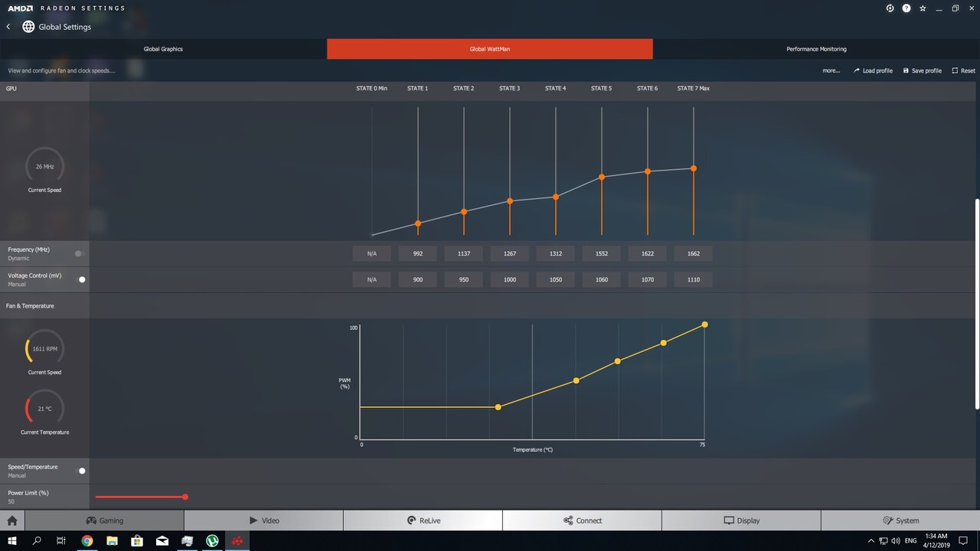Click the Global Settings globe icon
Screen dimensions: 980x551
tap(28, 27)
